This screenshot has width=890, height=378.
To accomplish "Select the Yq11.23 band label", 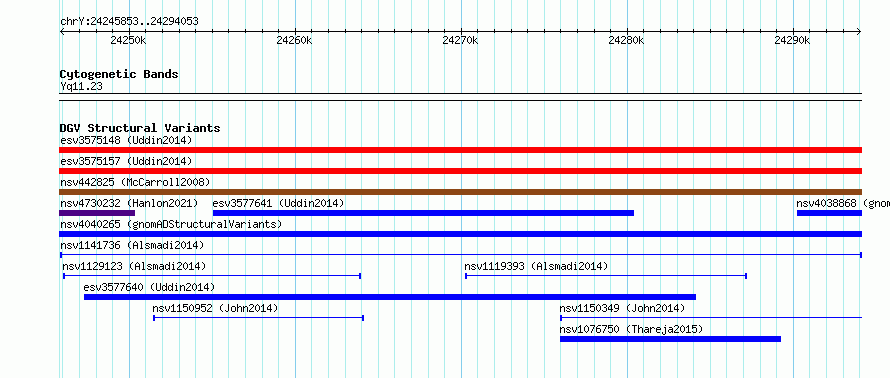I will point(81,86).
